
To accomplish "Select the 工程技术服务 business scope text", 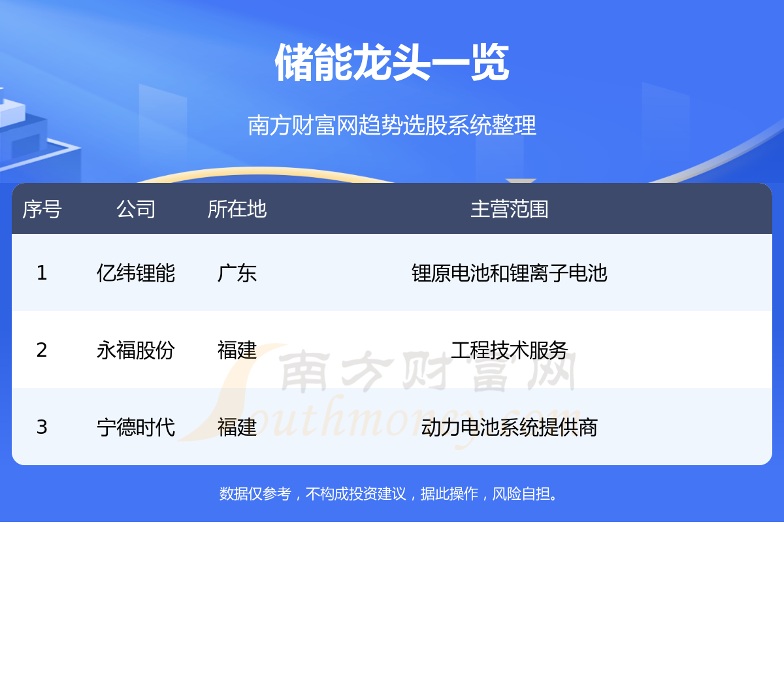I will [509, 350].
